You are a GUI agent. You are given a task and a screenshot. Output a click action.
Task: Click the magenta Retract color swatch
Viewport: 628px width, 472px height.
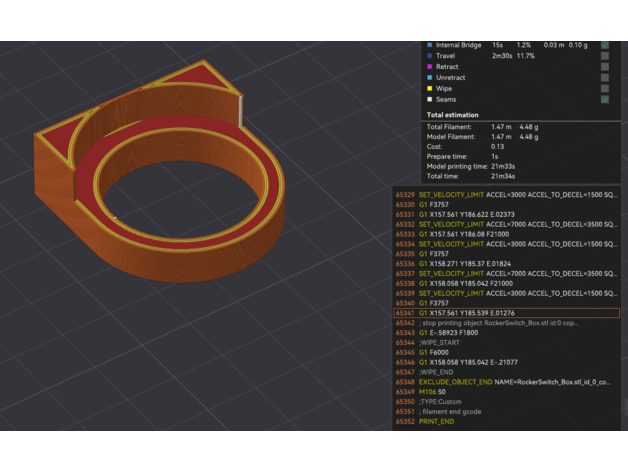[x=429, y=67]
